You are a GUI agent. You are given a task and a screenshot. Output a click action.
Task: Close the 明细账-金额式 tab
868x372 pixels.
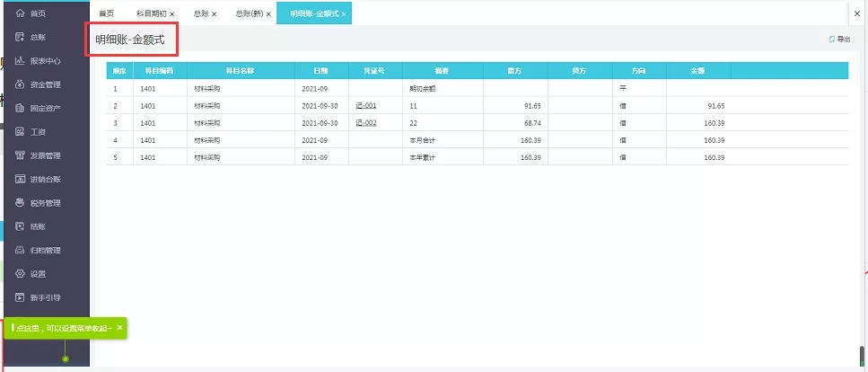tap(344, 13)
